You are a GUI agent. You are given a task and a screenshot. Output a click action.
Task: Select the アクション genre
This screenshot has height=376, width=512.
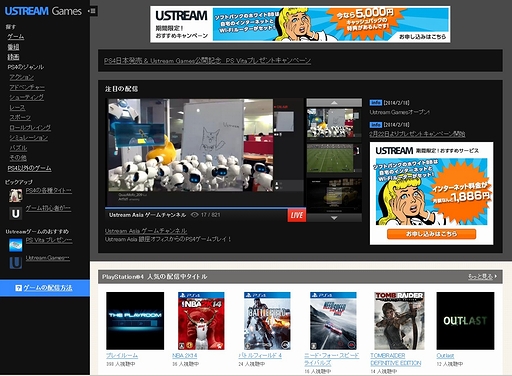coord(22,77)
